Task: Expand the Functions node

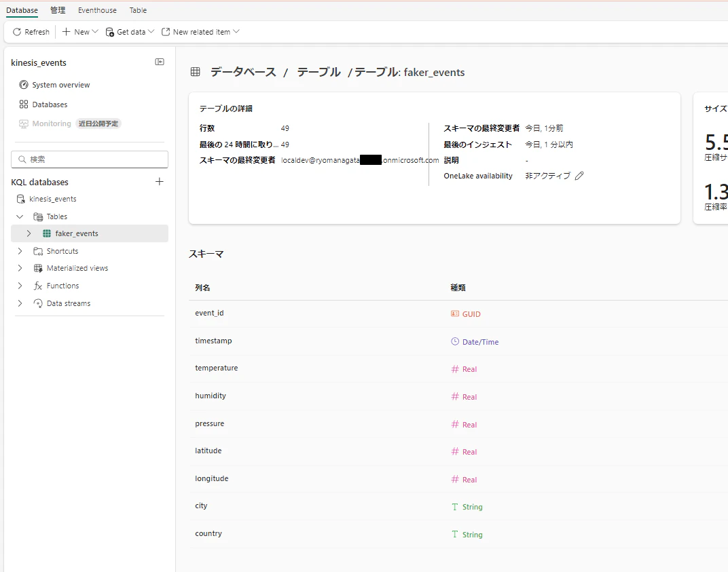Action: (x=20, y=286)
